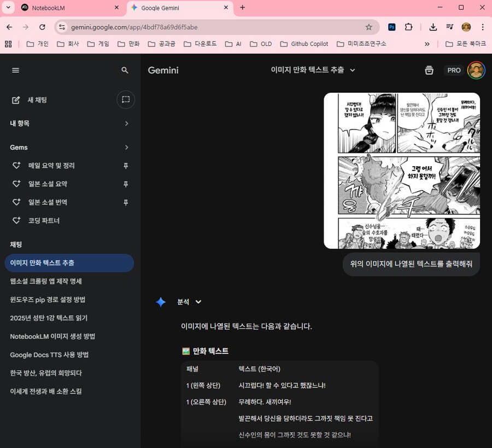Screen dimensions: 492x448
Task: Open the Gemini share/stack icon near PRO
Action: coord(429,70)
